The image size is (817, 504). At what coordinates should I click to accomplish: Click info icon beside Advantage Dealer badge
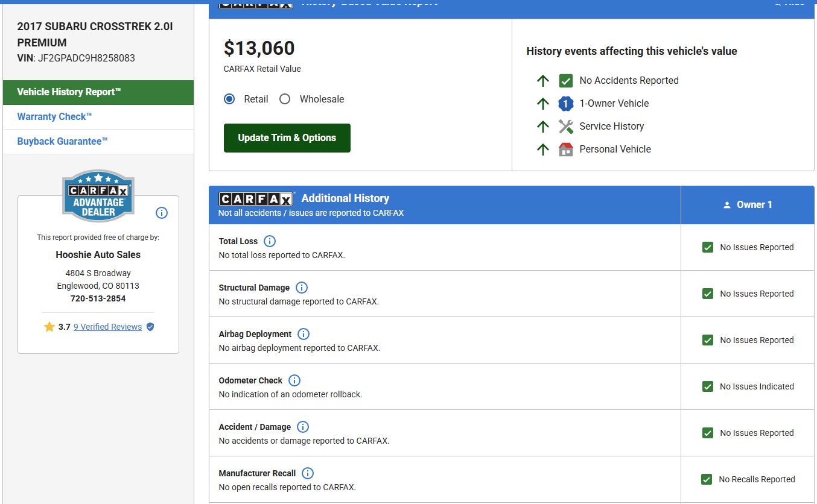click(x=162, y=213)
